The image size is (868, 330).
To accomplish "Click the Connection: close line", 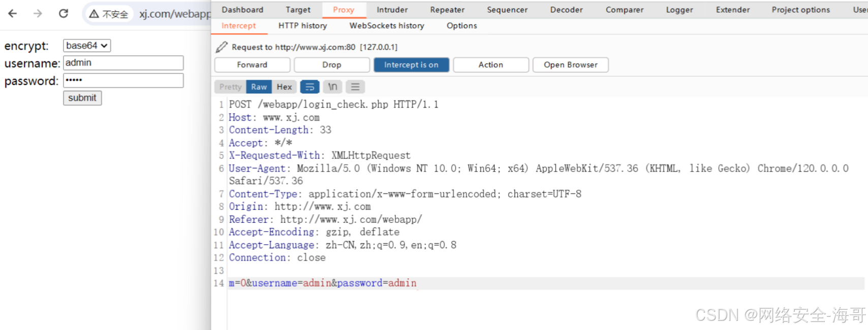I will 277,257.
